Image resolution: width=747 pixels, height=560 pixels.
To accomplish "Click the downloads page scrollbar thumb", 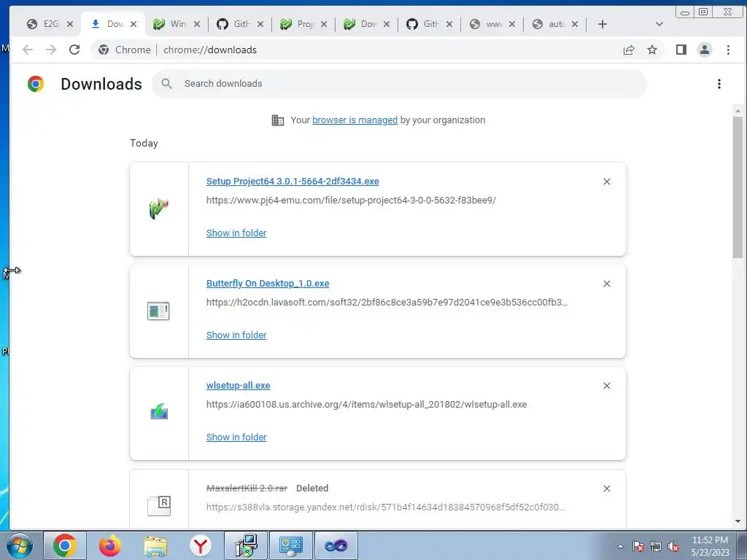I will pyautogui.click(x=738, y=187).
